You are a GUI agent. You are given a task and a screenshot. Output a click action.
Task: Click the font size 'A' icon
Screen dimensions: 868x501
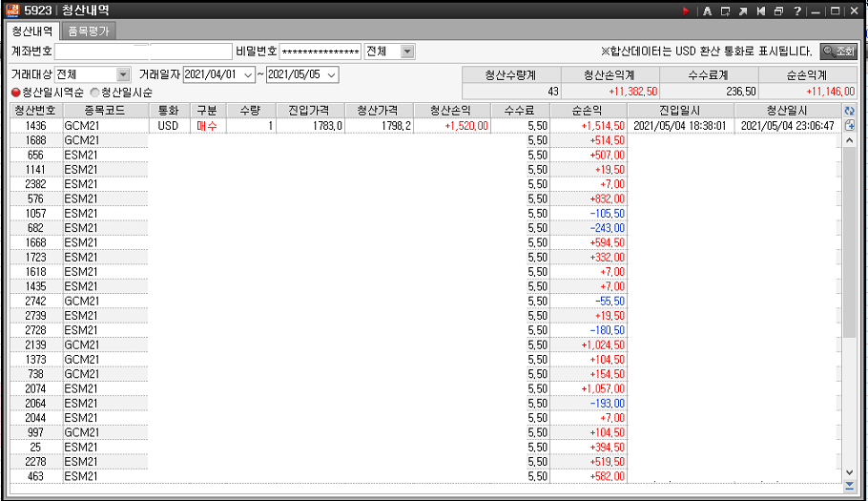(708, 10)
